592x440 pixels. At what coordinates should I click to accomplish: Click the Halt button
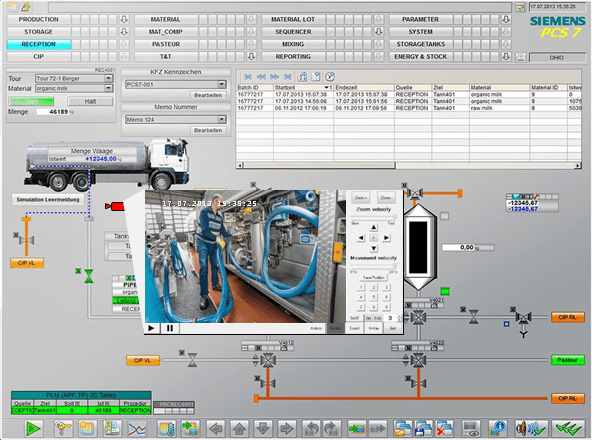pos(90,101)
